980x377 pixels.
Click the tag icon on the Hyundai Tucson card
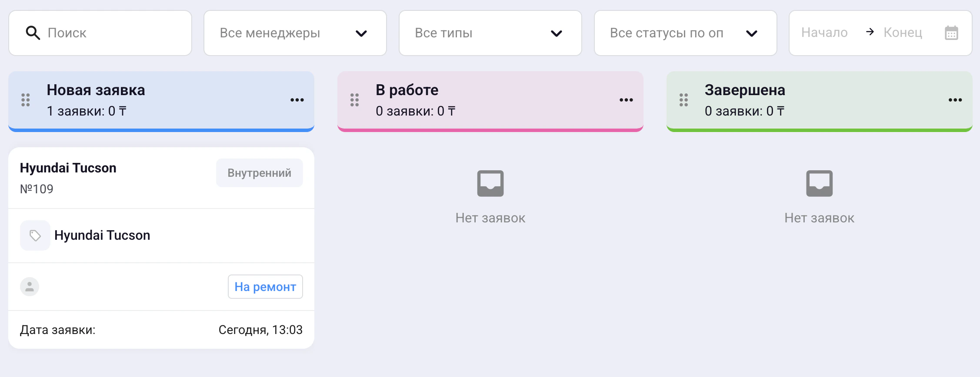(x=35, y=235)
